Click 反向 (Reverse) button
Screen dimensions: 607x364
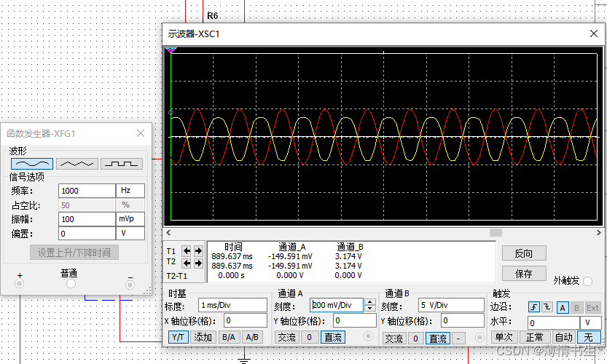click(524, 253)
